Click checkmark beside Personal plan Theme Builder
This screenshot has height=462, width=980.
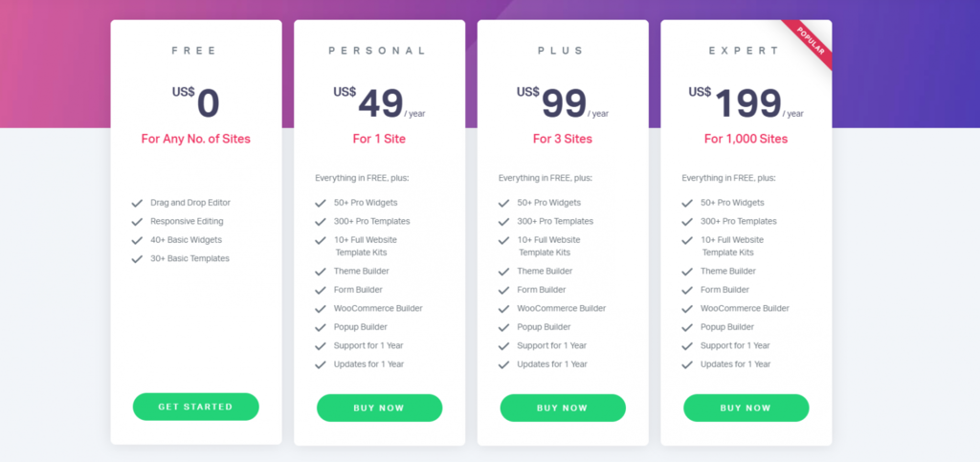pos(321,272)
